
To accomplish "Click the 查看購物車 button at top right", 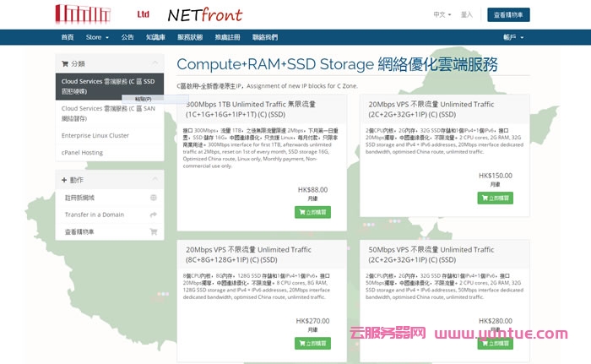I will pos(510,14).
